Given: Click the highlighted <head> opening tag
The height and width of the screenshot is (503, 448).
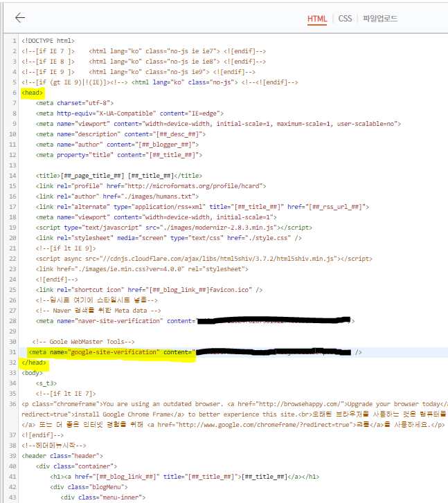Looking at the screenshot, I should point(32,93).
